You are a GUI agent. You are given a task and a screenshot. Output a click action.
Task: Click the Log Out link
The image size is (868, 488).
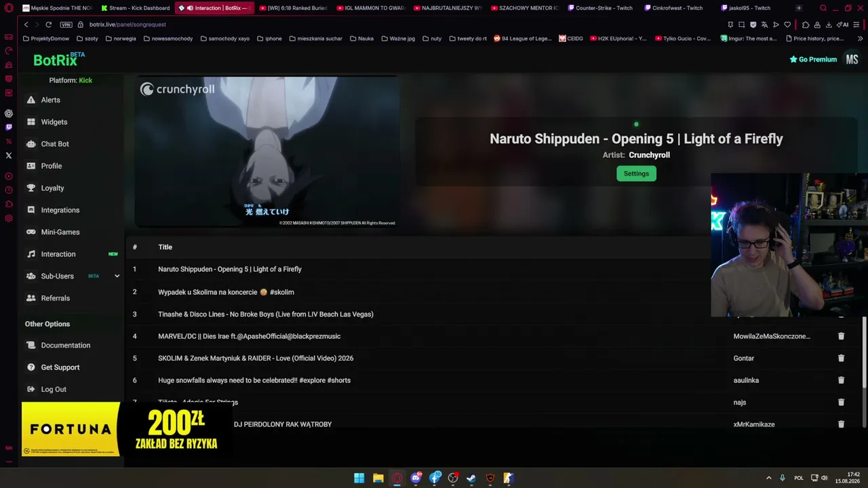tap(54, 389)
